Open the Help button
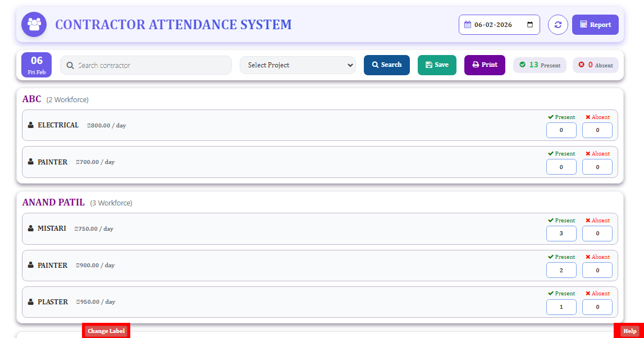Screen dimensions: 644x338 629,331
